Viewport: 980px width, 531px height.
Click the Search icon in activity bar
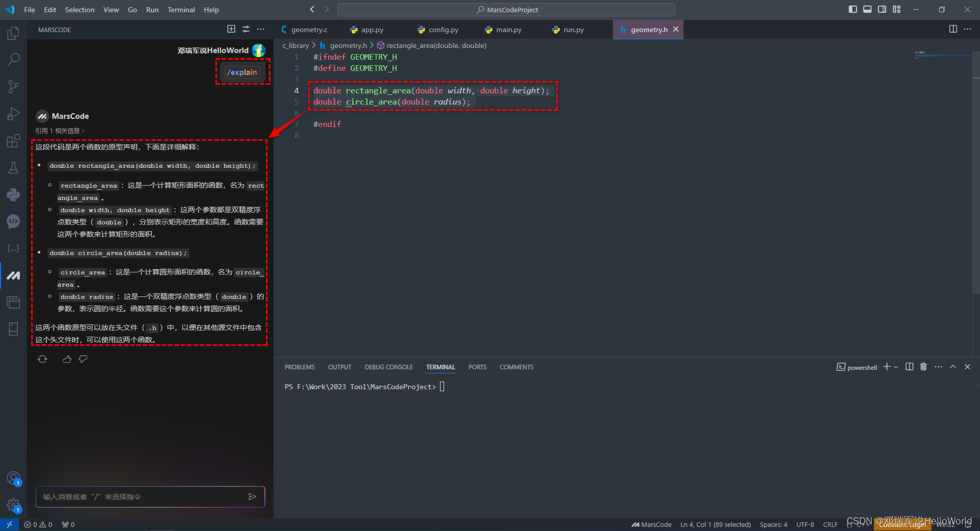coord(13,60)
